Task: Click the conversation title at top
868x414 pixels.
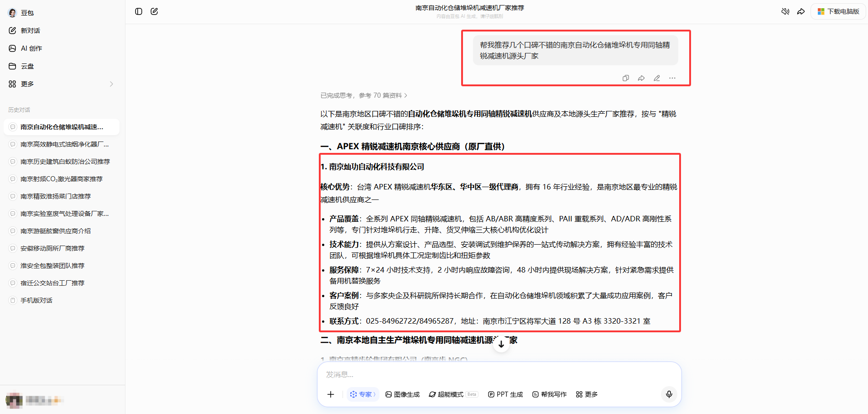Action: point(470,8)
